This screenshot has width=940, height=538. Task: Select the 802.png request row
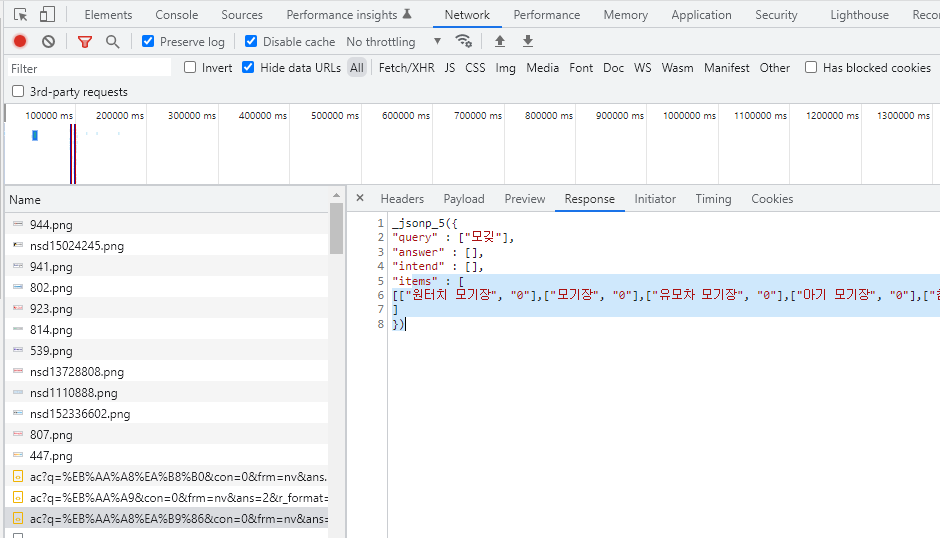167,287
